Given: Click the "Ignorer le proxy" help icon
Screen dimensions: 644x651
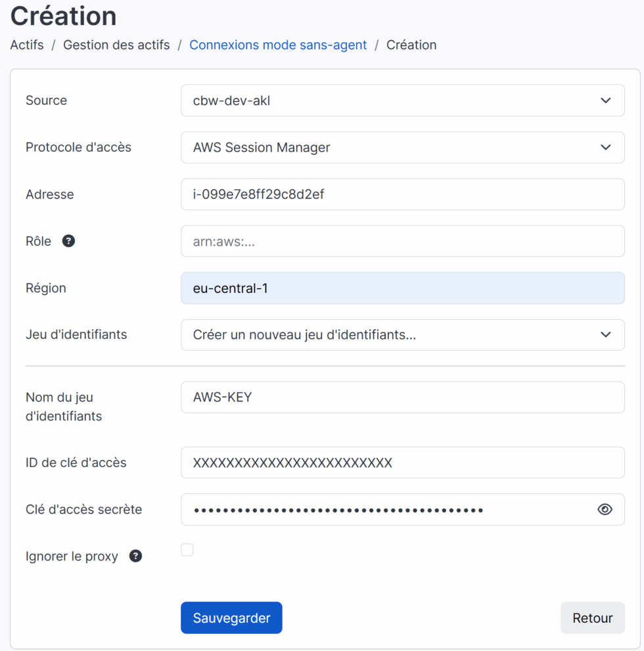Looking at the screenshot, I should point(135,556).
